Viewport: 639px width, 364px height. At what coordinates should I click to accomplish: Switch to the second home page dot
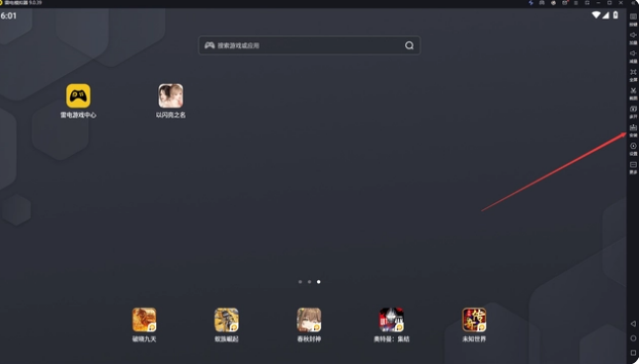tap(309, 282)
